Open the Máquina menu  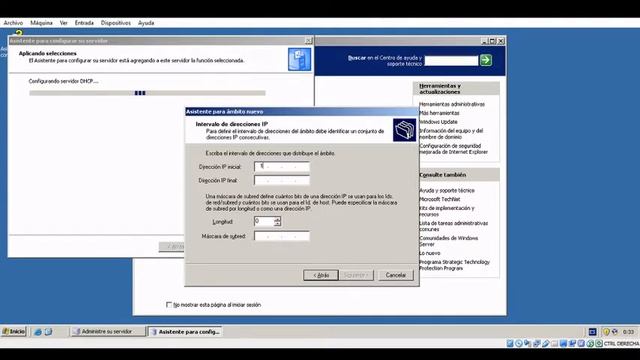pyautogui.click(x=41, y=23)
